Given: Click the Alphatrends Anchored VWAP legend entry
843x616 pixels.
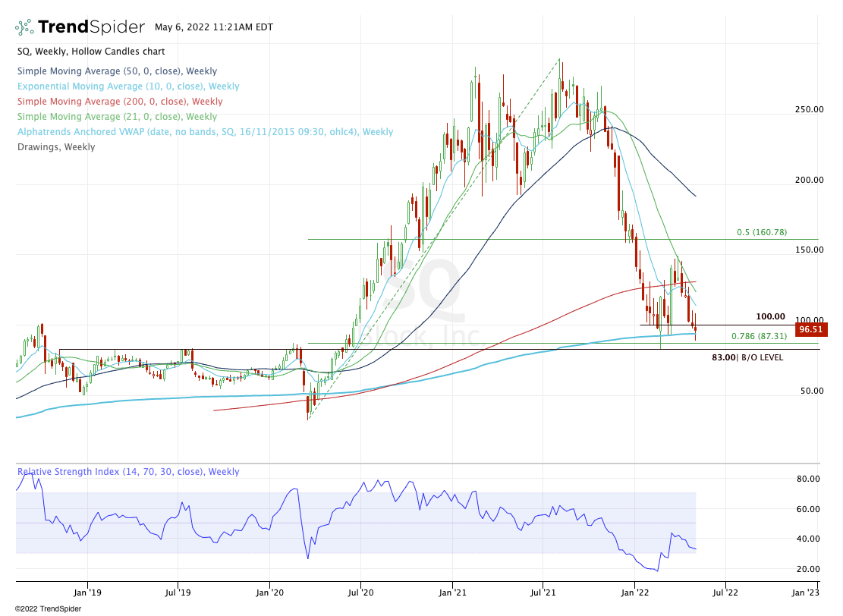Looking at the screenshot, I should (x=206, y=132).
